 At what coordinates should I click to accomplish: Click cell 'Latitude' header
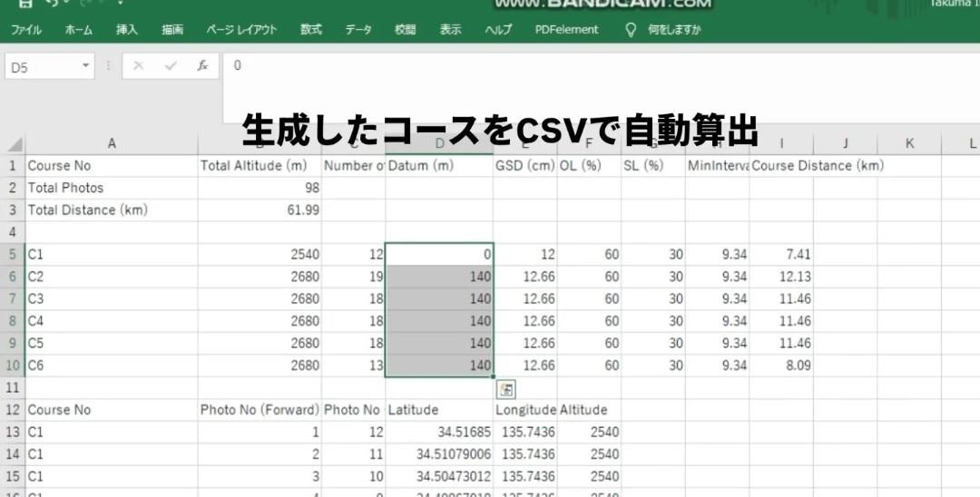click(439, 410)
